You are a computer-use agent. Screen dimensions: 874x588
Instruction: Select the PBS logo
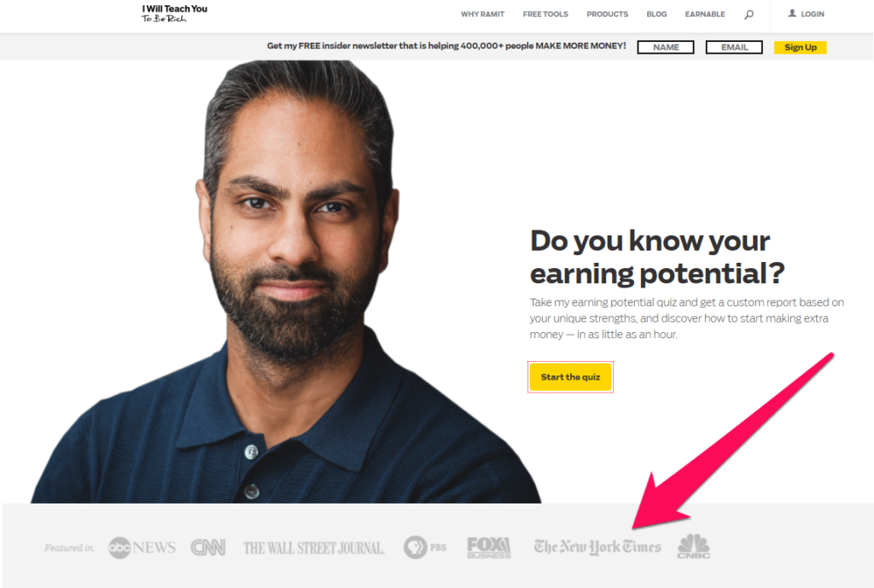click(x=425, y=547)
